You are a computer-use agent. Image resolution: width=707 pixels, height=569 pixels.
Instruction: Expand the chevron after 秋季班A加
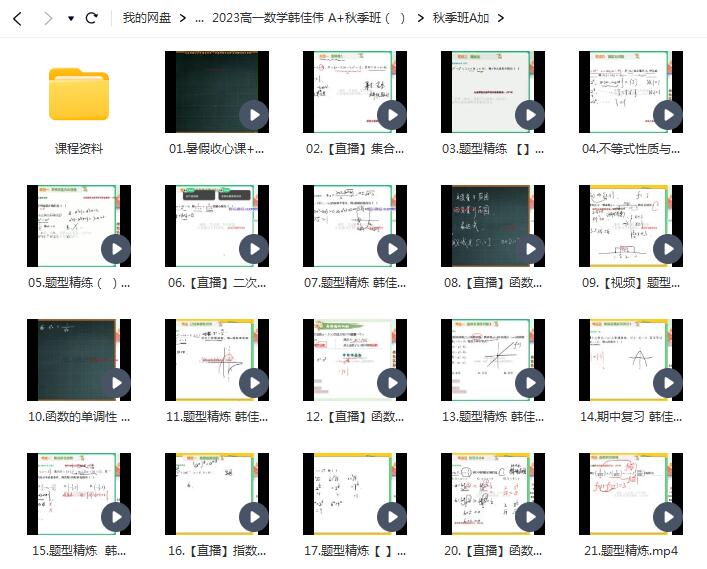(x=500, y=18)
